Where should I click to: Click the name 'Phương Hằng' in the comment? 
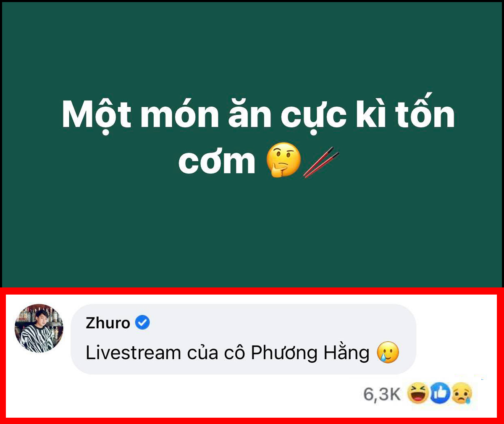pos(310,353)
